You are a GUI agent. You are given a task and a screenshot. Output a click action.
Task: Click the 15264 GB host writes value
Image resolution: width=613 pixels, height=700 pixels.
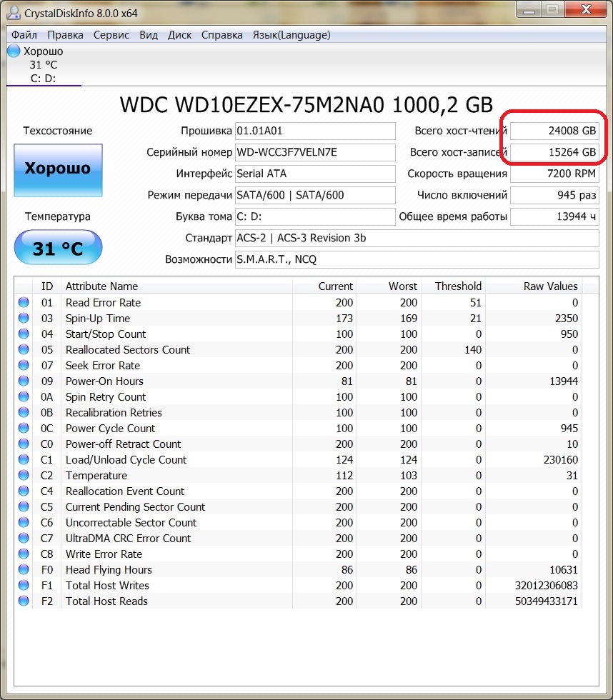pyautogui.click(x=554, y=152)
